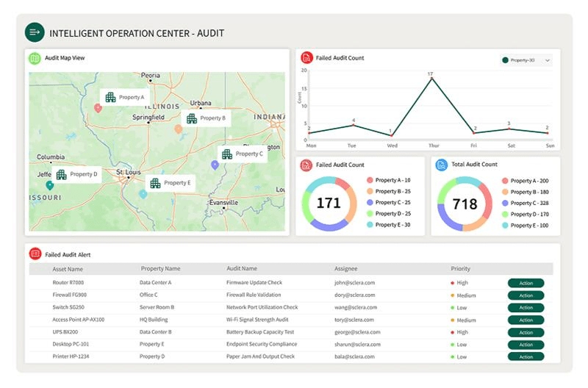Screen dimensions: 588x388
Task: Click the red Failed Audit Alert icon
Action: pyautogui.click(x=35, y=254)
